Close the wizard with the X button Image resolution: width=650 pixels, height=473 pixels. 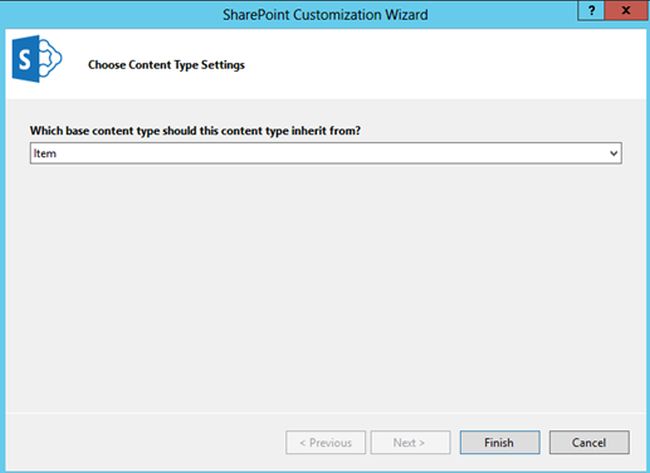click(626, 10)
